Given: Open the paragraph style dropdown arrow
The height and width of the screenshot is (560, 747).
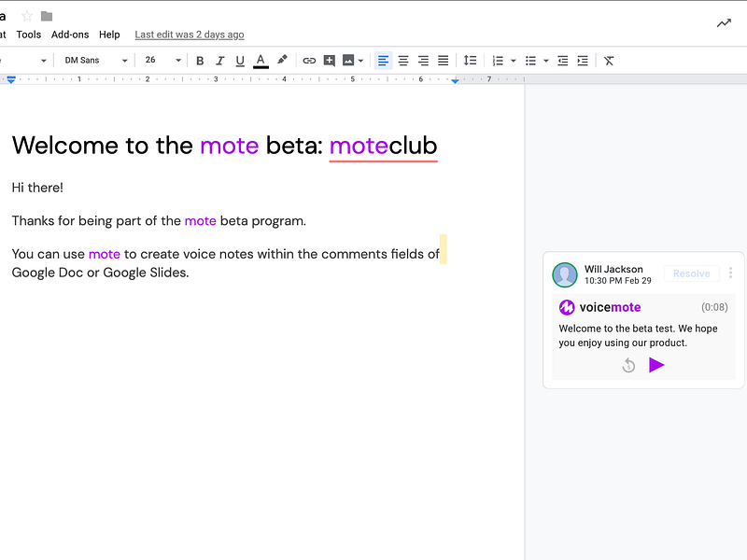Looking at the screenshot, I should pyautogui.click(x=43, y=61).
